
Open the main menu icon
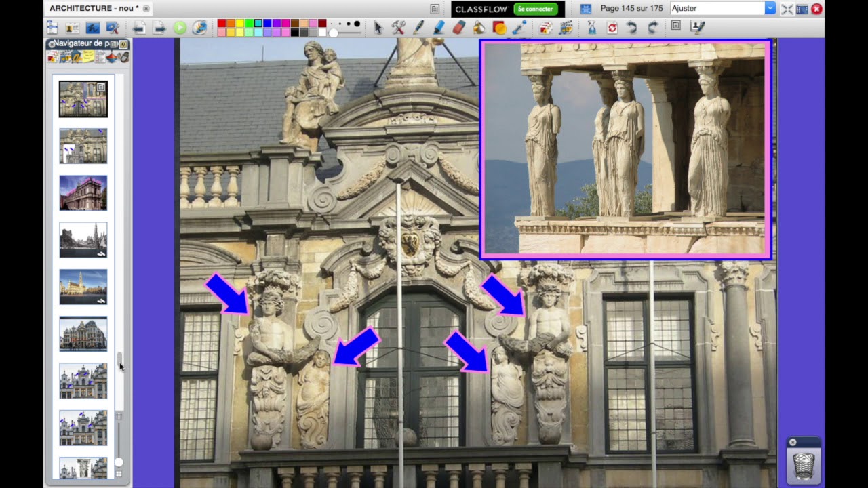point(52,28)
